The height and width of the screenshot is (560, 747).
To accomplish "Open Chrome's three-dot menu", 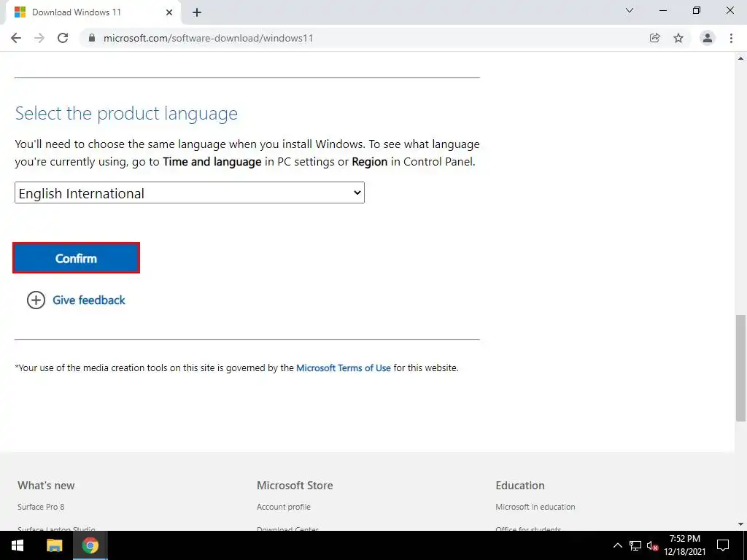I will click(x=731, y=38).
